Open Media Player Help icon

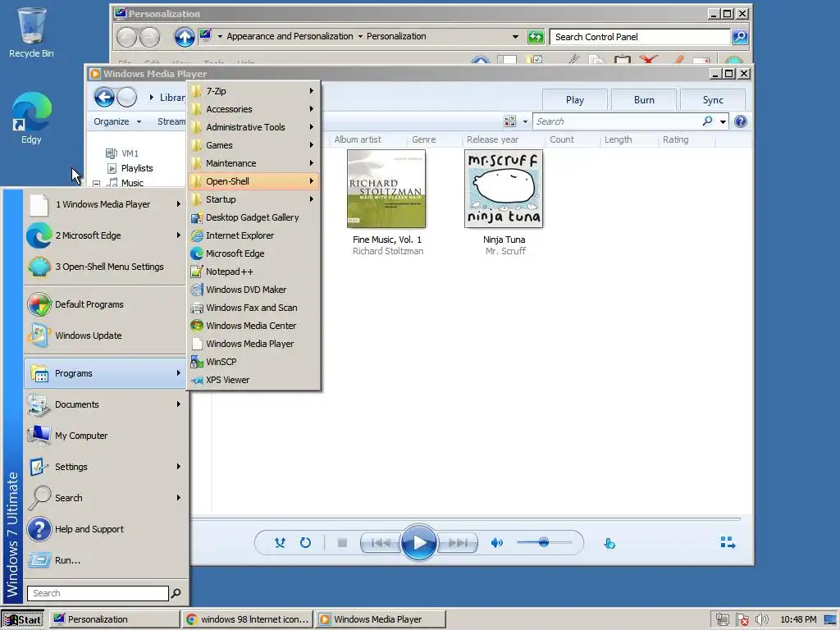[741, 121]
